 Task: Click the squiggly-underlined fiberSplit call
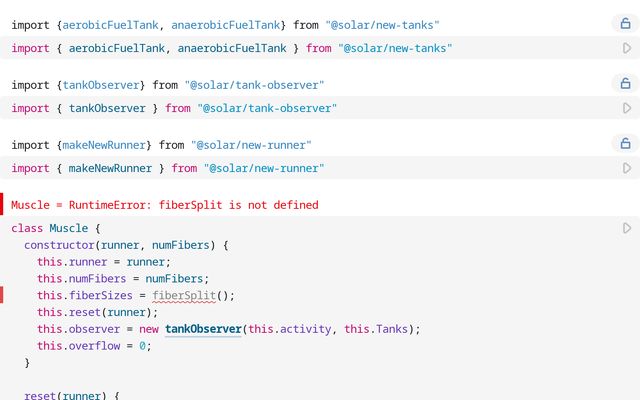pos(184,296)
